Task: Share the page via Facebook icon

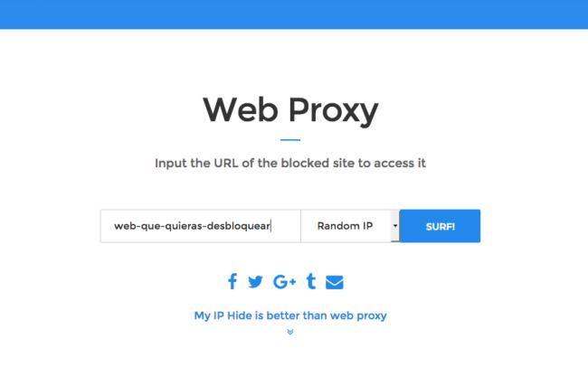Action: (x=232, y=281)
